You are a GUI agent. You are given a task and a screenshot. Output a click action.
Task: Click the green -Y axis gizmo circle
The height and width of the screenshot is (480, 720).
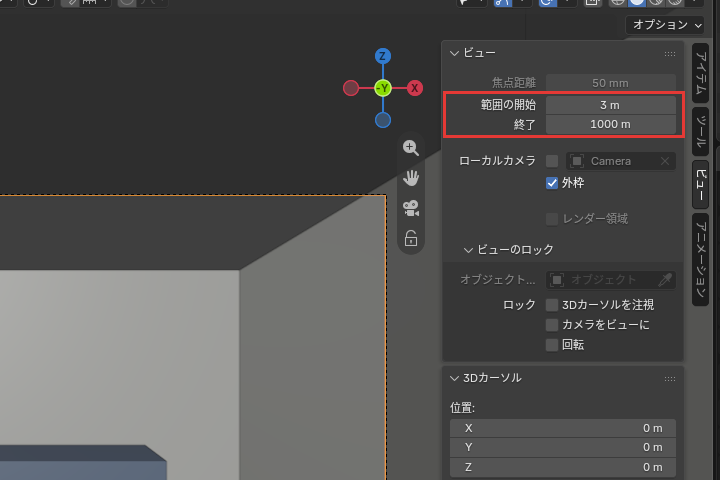coord(383,88)
